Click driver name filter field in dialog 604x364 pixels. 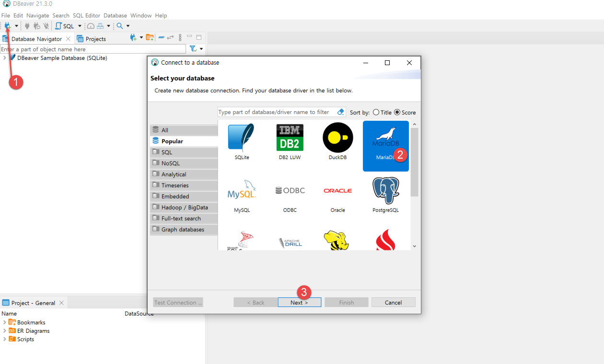[x=277, y=112]
